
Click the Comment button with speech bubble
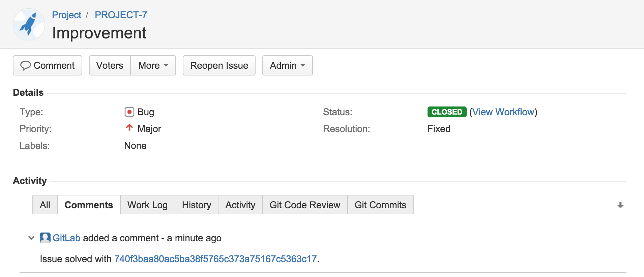(x=48, y=65)
